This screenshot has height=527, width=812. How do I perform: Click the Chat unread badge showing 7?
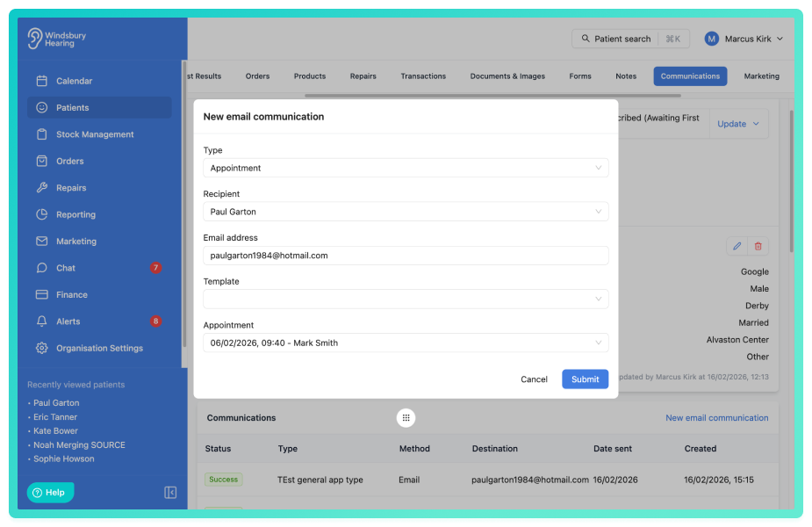[155, 268]
